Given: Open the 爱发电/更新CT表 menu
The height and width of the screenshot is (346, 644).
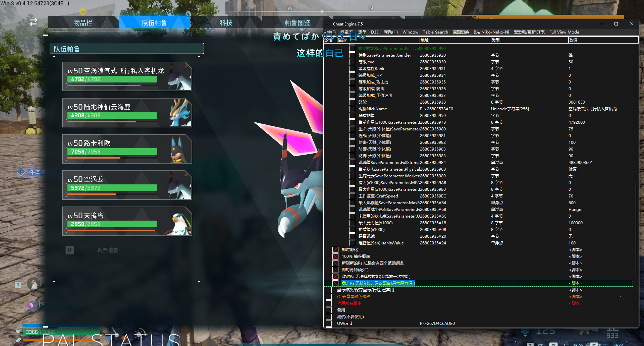Looking at the screenshot, I should pyautogui.click(x=529, y=32).
